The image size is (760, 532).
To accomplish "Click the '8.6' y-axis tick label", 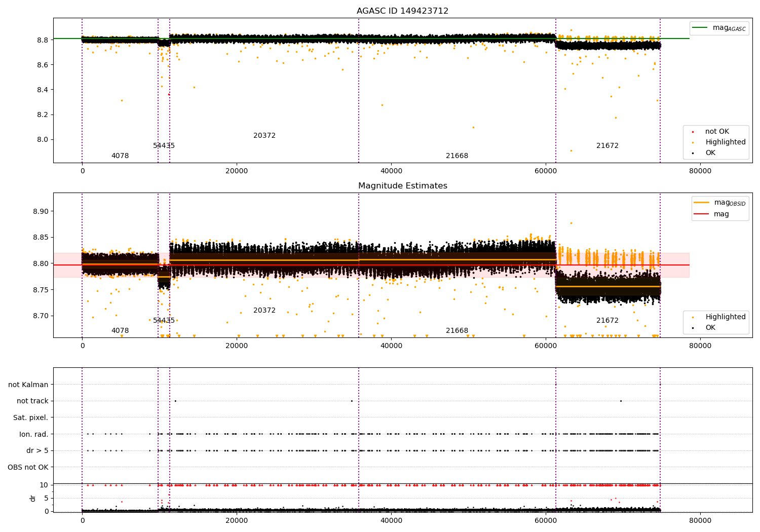I will [43, 65].
